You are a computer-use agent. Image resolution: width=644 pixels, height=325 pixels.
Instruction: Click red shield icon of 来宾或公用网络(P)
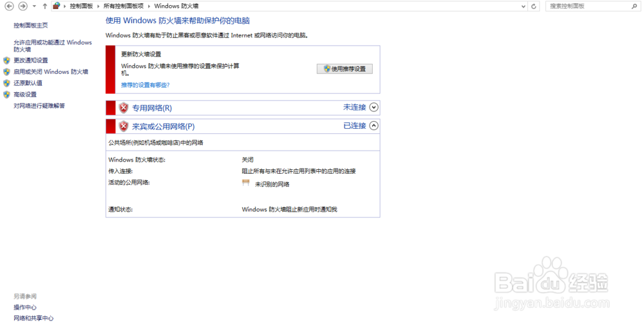[x=123, y=126]
